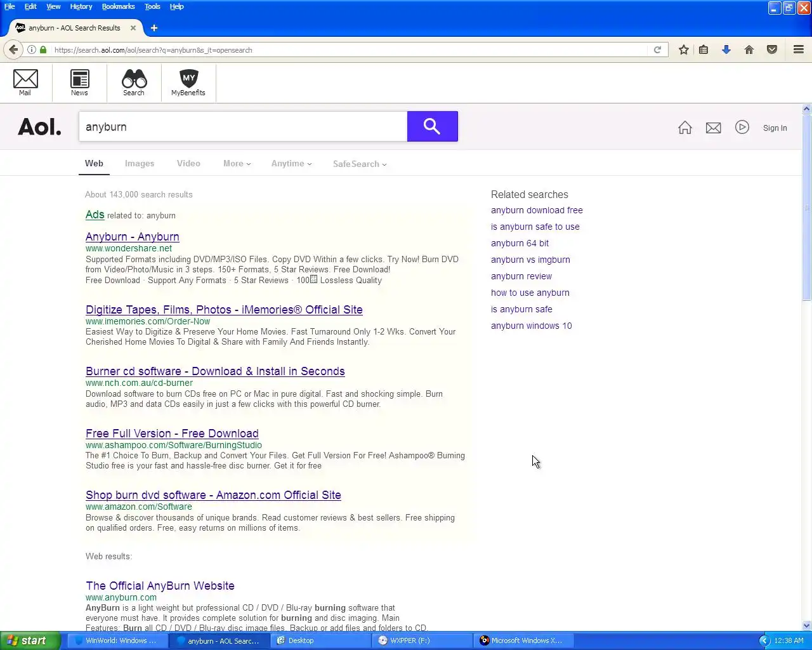Expand the More search filter dropdown
The height and width of the screenshot is (650, 812).
click(x=237, y=164)
